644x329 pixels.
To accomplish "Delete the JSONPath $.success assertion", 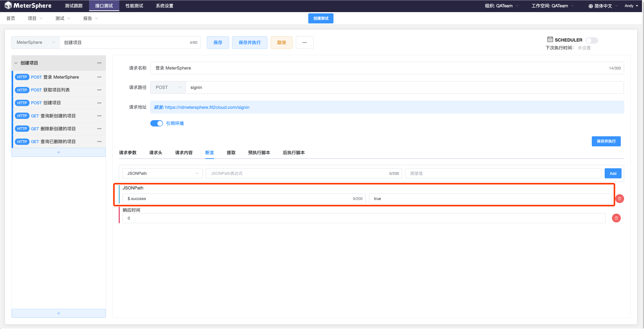I will coord(620,199).
